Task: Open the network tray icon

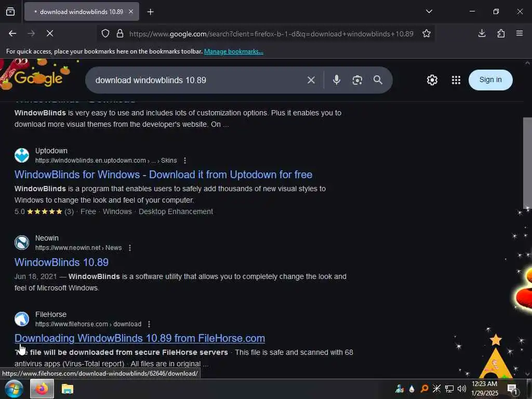Action: point(449,389)
